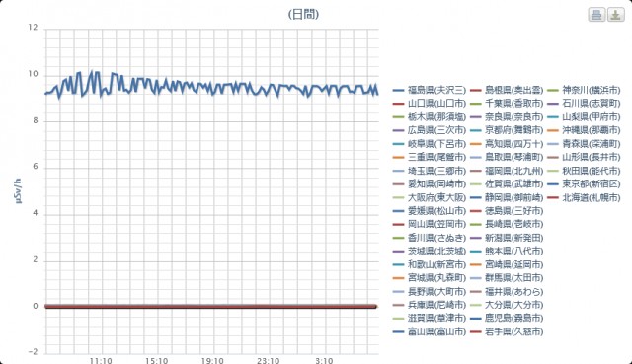Click the 宮城県(丸森町) legend entry

tap(430, 278)
